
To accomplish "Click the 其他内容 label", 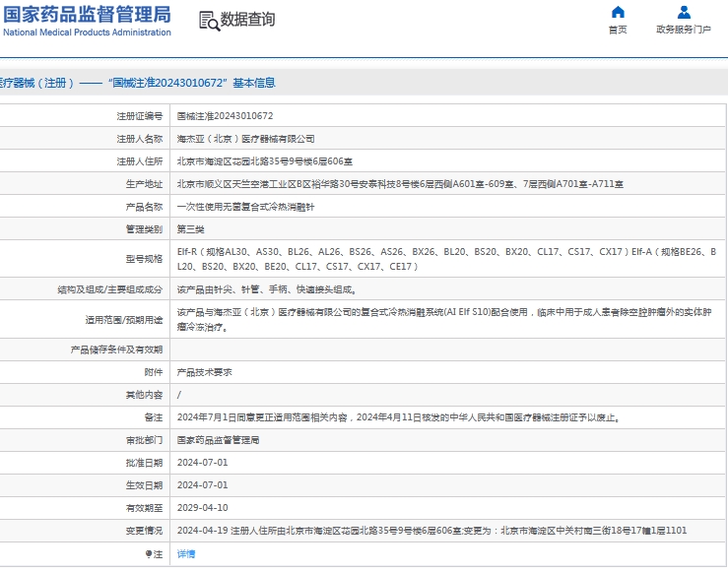I will 144,395.
